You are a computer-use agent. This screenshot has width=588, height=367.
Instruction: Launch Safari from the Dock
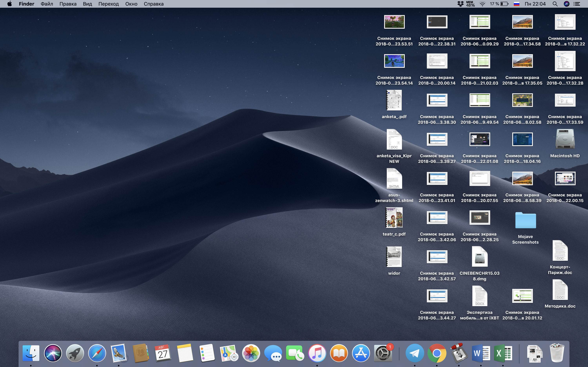pyautogui.click(x=97, y=353)
